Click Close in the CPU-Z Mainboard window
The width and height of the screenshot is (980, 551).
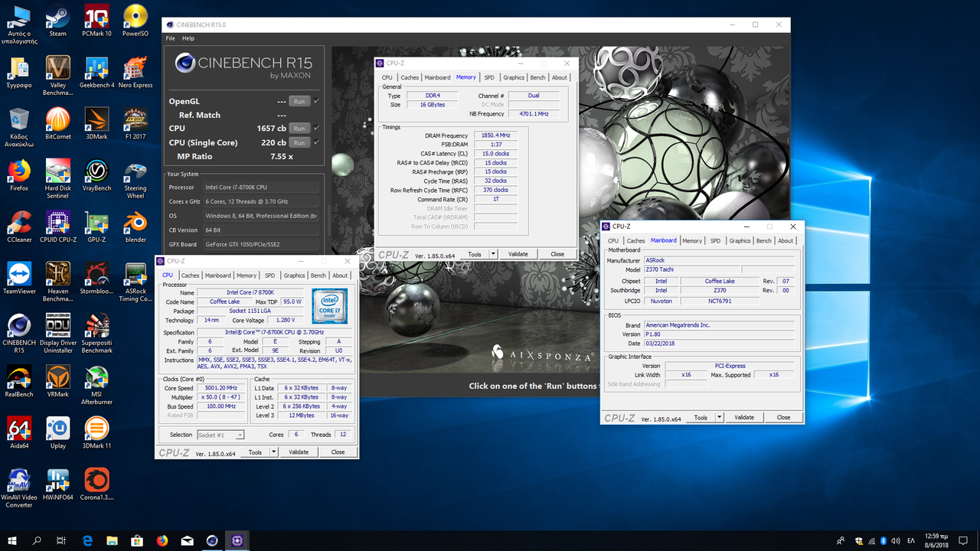(x=783, y=417)
